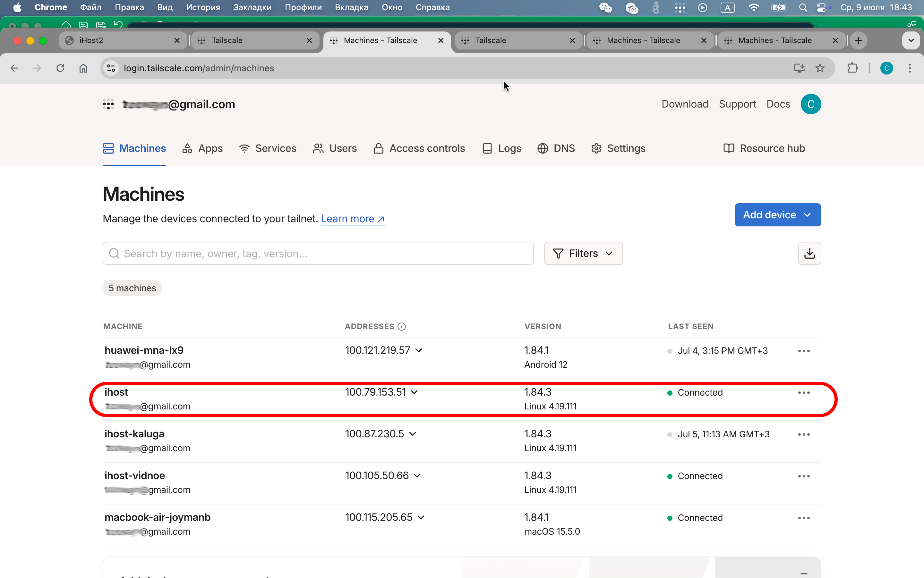Open macOS Spotlight search icon
Screen dimensions: 924x578
tap(803, 8)
